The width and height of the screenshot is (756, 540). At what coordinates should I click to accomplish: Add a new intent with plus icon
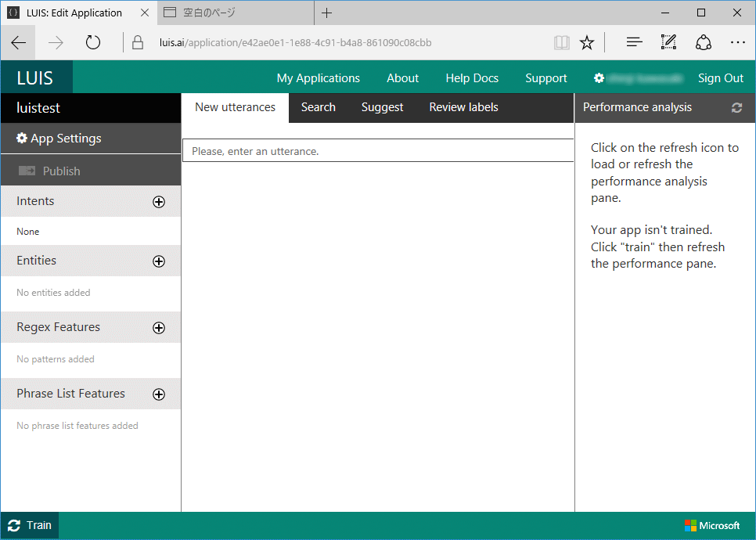point(159,202)
